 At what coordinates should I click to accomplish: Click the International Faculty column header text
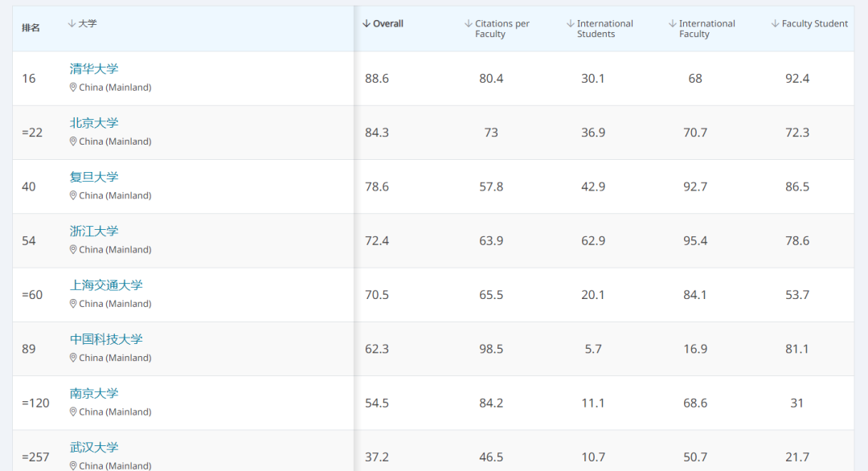[707, 29]
